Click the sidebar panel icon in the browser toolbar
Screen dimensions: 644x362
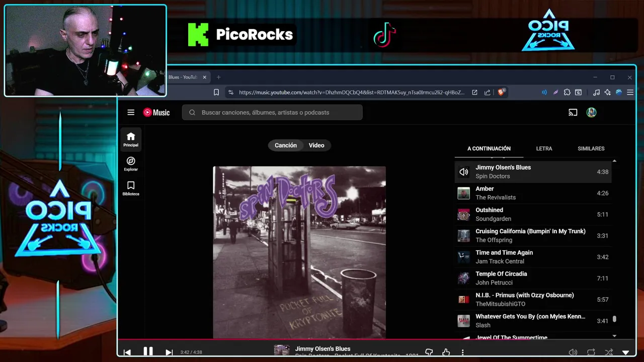coord(579,93)
